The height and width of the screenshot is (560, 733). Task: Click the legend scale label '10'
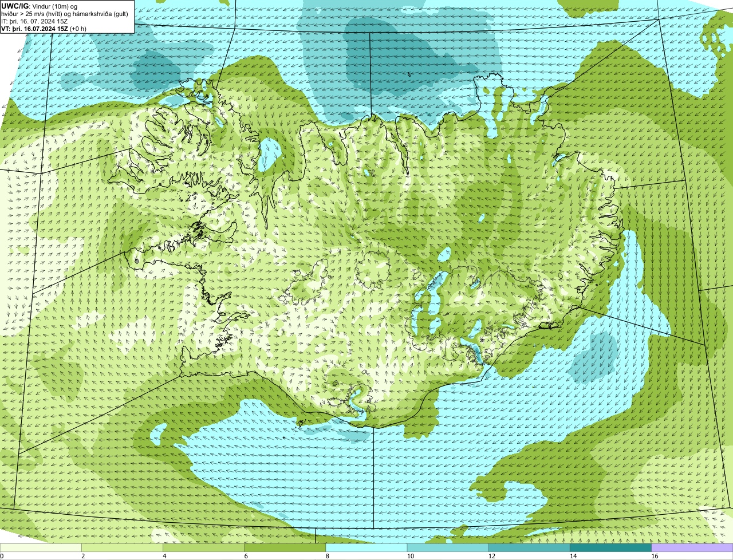tap(411, 556)
